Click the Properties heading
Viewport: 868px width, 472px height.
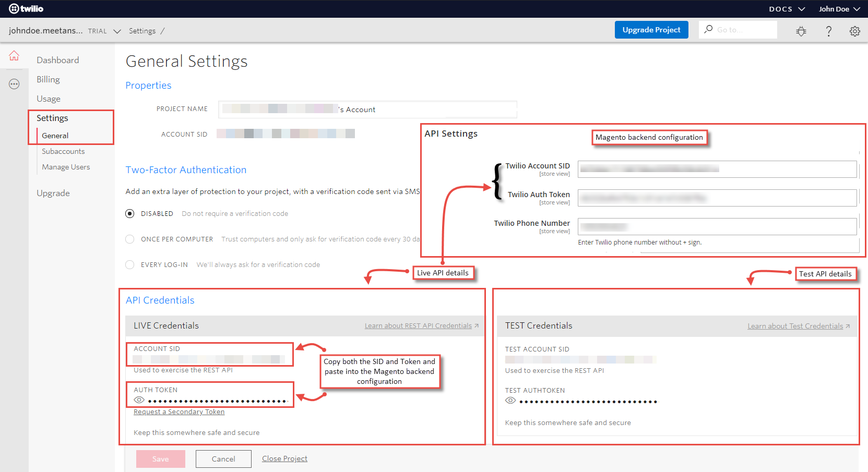pyautogui.click(x=148, y=85)
